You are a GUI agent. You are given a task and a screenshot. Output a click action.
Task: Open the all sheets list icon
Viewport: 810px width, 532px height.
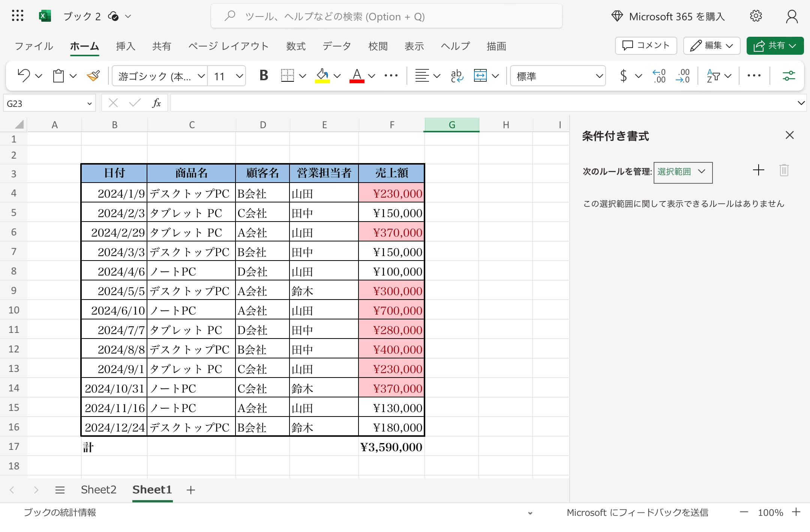click(x=60, y=490)
